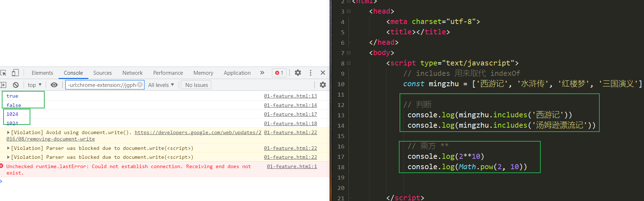Click the const mingzhu declaration line
This screenshot has width=644, height=201.
click(522, 84)
